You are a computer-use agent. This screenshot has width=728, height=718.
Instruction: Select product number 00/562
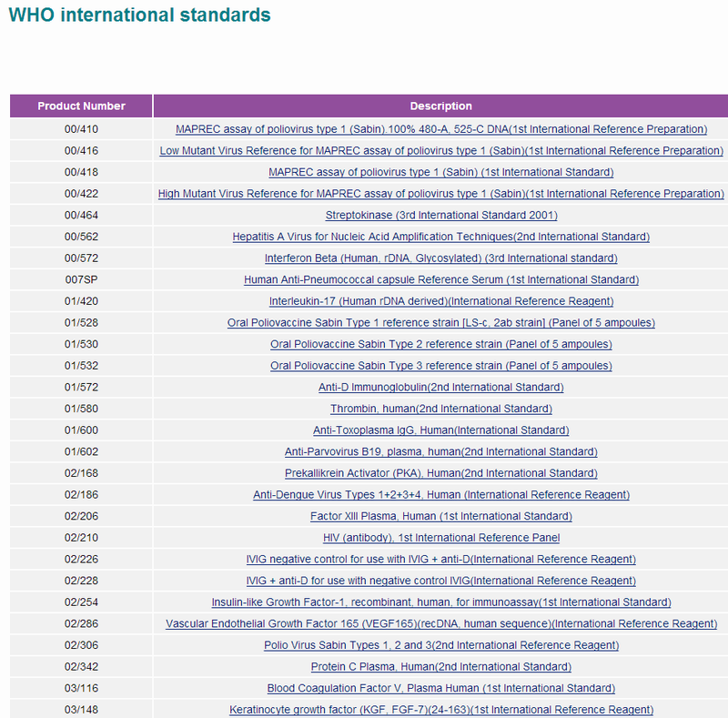pyautogui.click(x=81, y=237)
